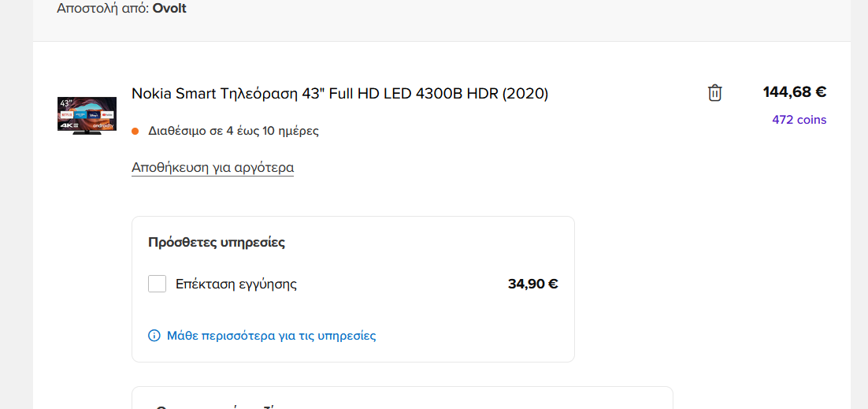
Task: Click Διαθέσιμο σε 4 έως 10 ημέρες
Action: pyautogui.click(x=233, y=131)
